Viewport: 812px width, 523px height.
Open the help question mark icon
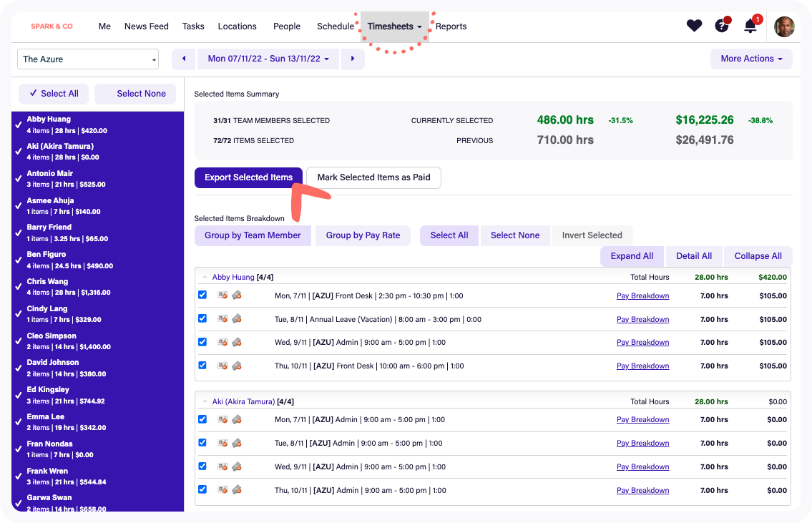722,26
